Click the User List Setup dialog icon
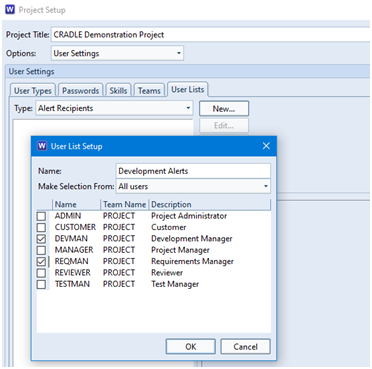The height and width of the screenshot is (369, 372). pos(42,146)
